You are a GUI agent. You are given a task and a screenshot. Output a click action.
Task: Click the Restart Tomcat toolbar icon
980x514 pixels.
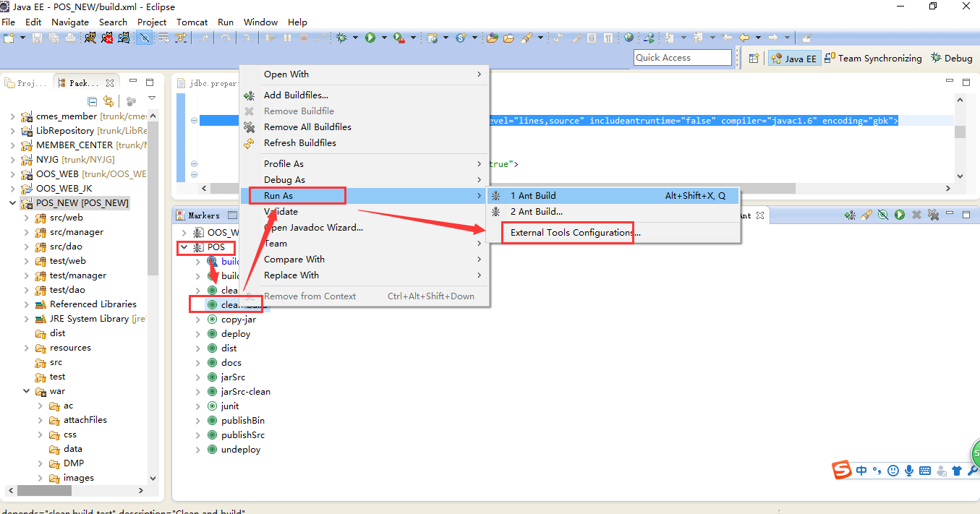[x=124, y=38]
